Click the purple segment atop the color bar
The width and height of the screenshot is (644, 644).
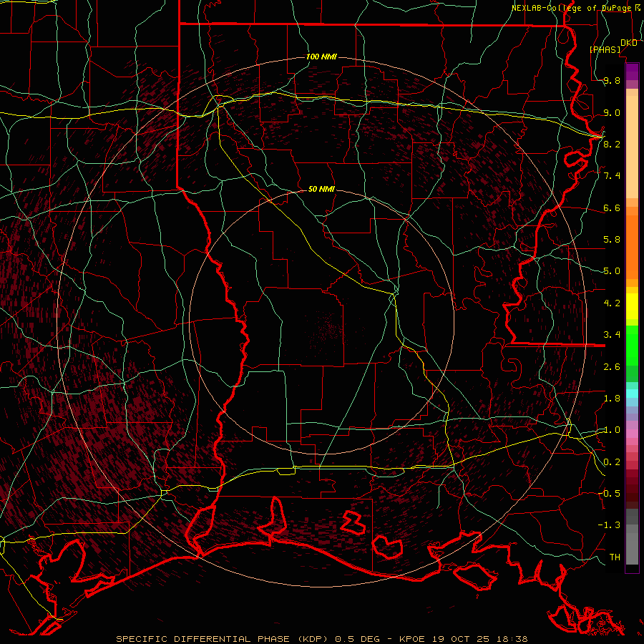tap(632, 72)
